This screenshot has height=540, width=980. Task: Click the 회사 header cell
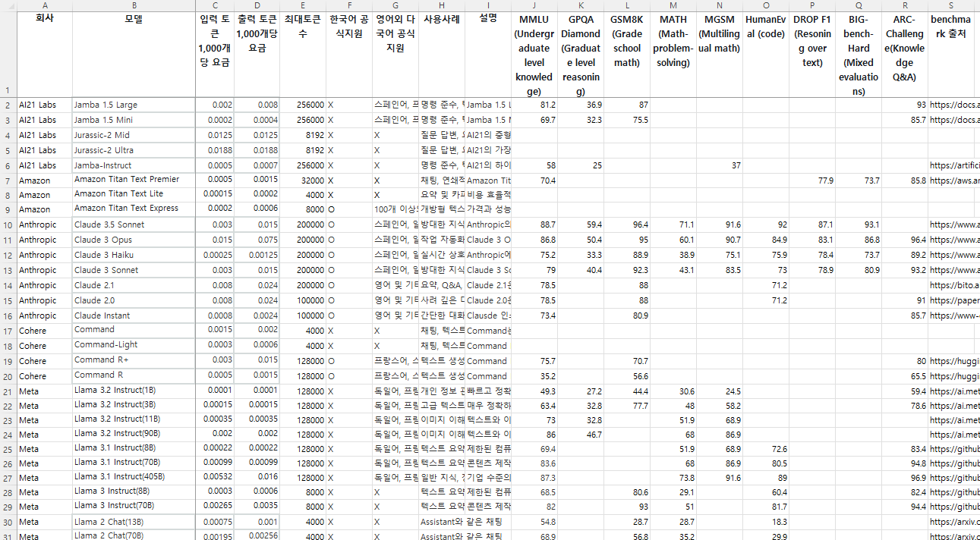[44, 54]
